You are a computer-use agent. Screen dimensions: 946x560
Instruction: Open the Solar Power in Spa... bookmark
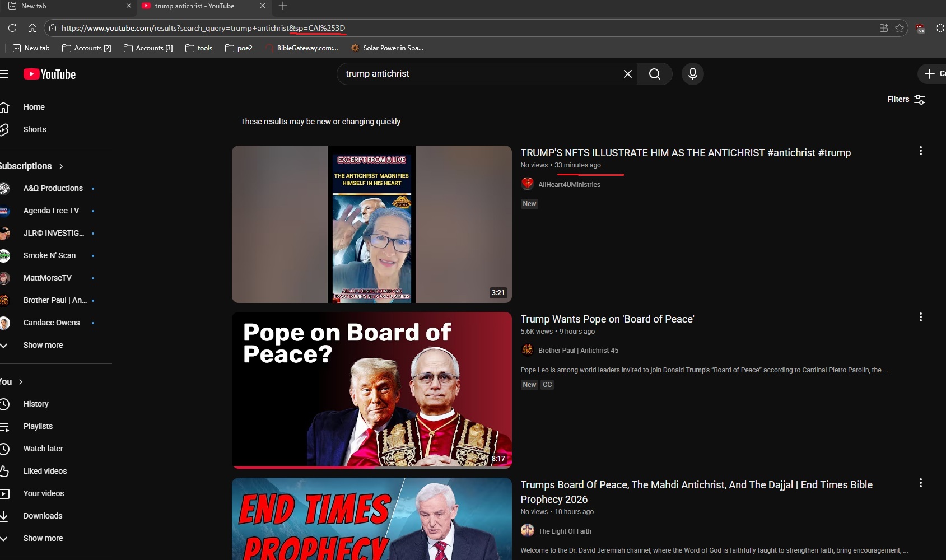pyautogui.click(x=387, y=48)
